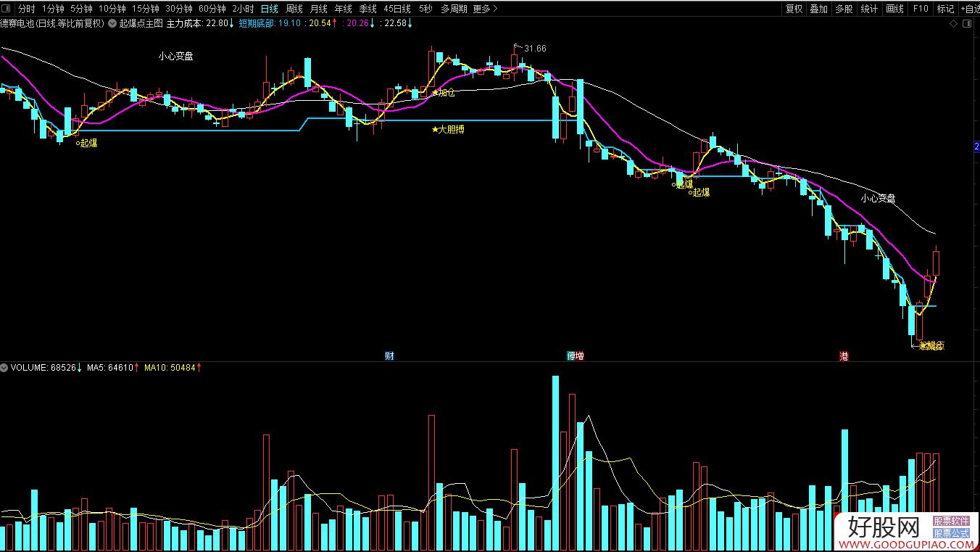The width and height of the screenshot is (980, 552).
Task: Click the 叠加 overlay button
Action: coord(818,9)
